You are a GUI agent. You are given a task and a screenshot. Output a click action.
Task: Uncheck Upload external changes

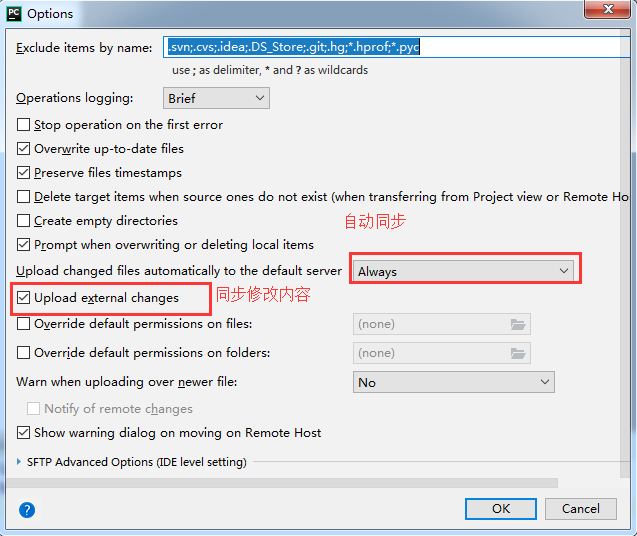point(23,297)
